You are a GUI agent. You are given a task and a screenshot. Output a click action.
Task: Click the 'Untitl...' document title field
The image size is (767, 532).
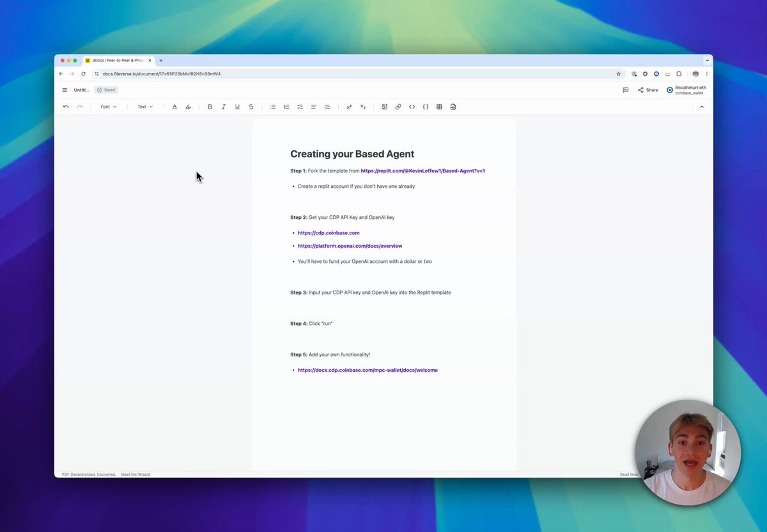(82, 90)
